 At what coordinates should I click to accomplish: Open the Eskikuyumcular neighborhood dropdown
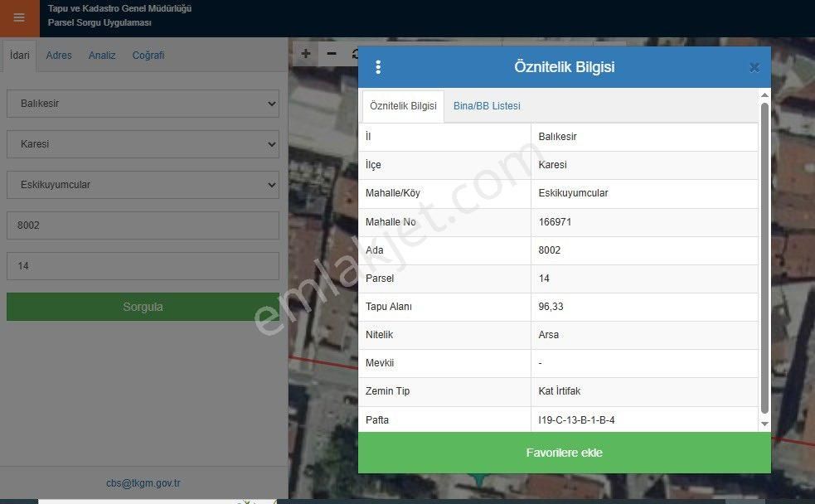(x=142, y=184)
